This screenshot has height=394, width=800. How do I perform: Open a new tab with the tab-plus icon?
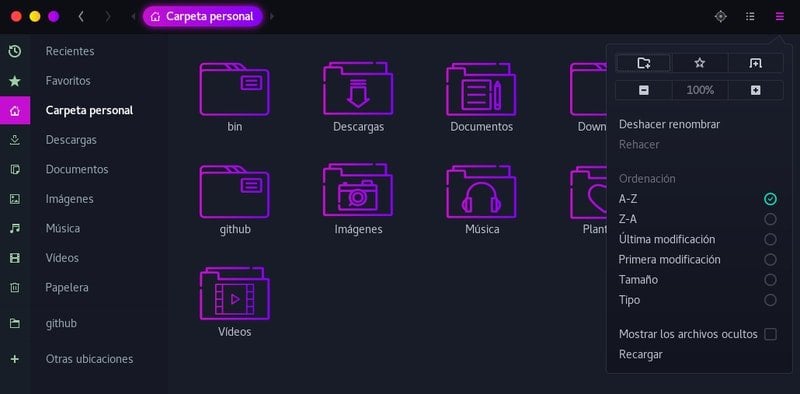(756, 63)
